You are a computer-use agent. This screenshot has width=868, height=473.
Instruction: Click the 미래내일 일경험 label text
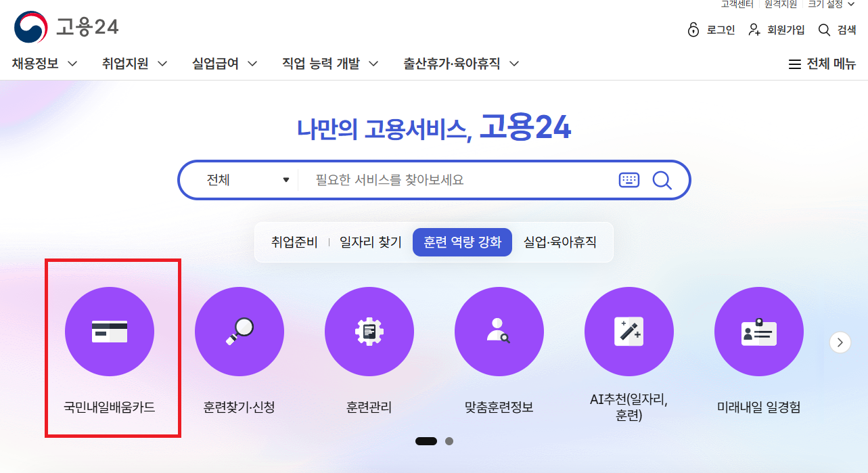759,407
